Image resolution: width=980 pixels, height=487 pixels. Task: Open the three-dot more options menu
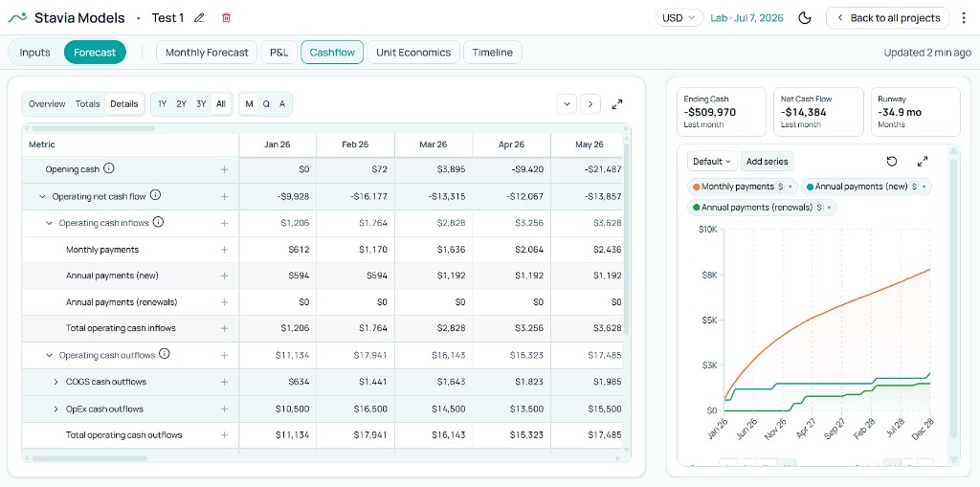pyautogui.click(x=963, y=17)
